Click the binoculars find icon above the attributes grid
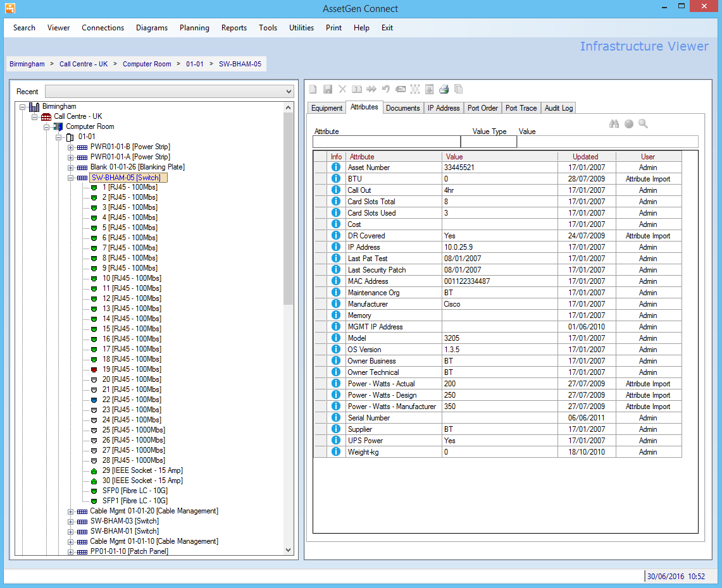This screenshot has height=588, width=722. 614,123
